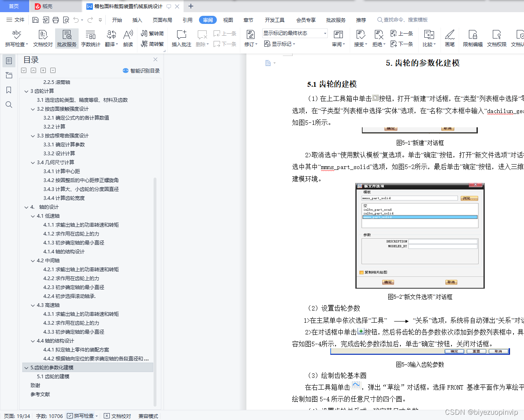524x420 pixels.
Task: Select the table of contents sidebar icon
Action: point(9,61)
